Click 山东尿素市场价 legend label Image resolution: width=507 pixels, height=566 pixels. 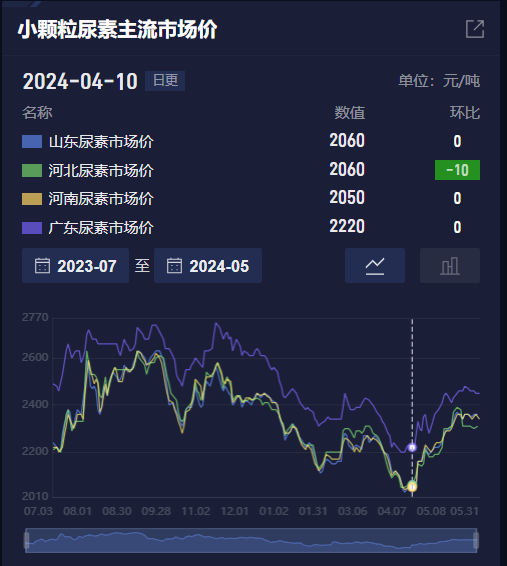tap(101, 142)
